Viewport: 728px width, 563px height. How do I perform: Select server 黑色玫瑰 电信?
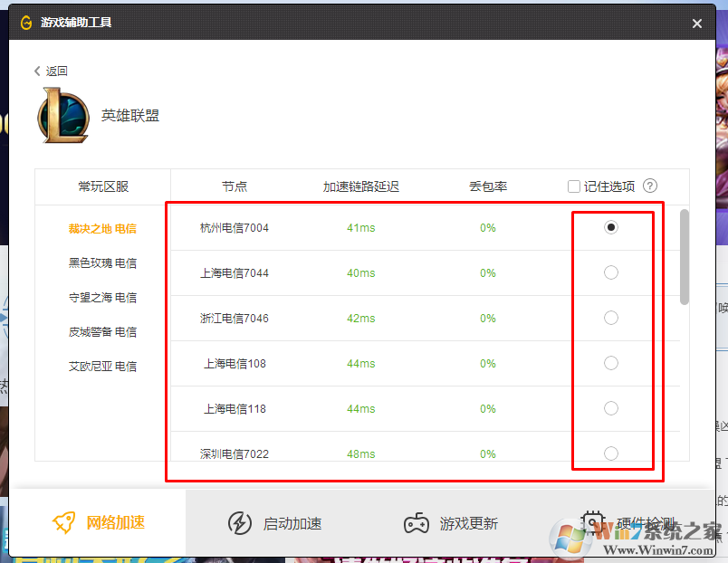[x=102, y=263]
